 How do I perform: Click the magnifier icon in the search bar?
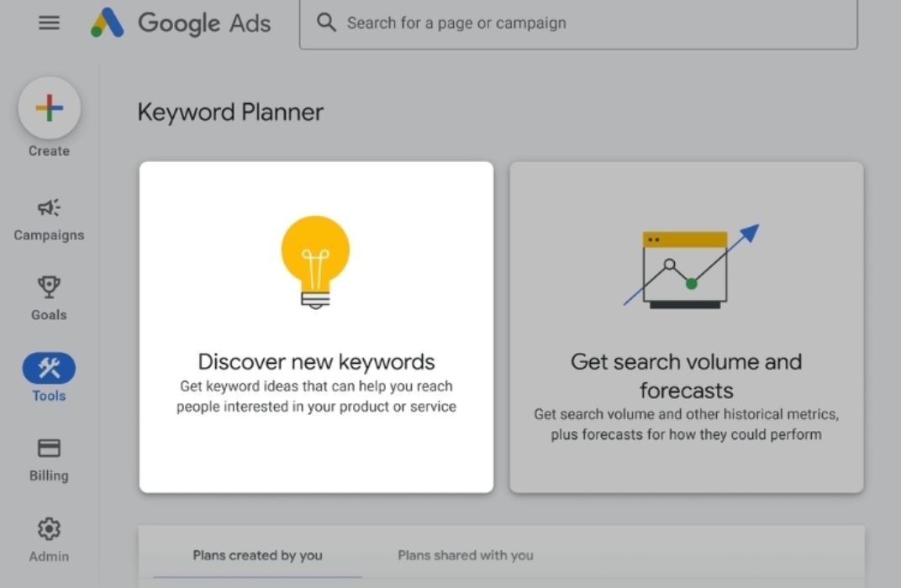(x=325, y=23)
